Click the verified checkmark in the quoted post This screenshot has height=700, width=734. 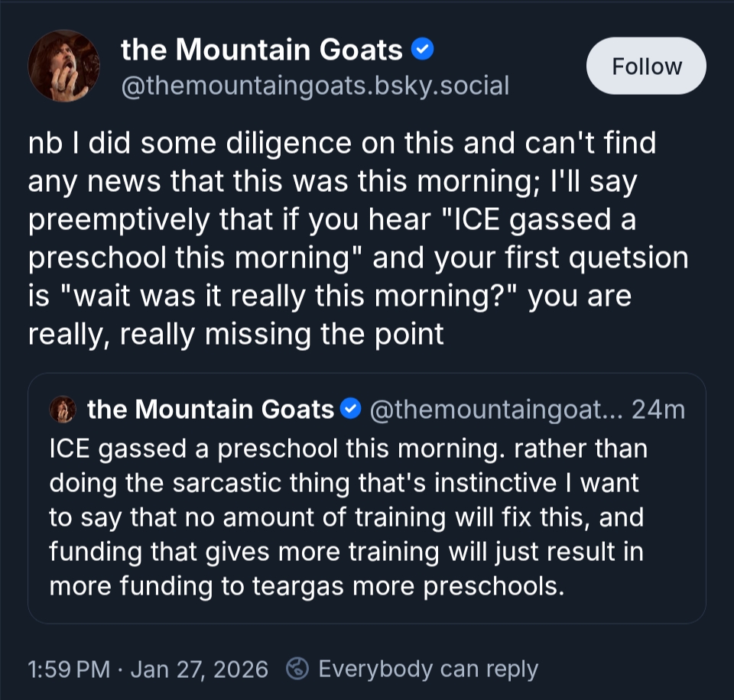(349, 410)
